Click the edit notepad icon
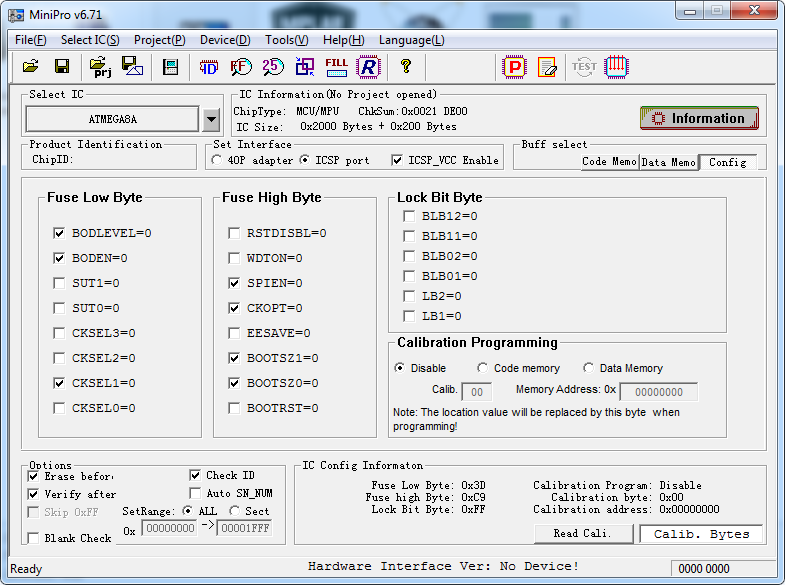785x585 pixels. pos(547,67)
